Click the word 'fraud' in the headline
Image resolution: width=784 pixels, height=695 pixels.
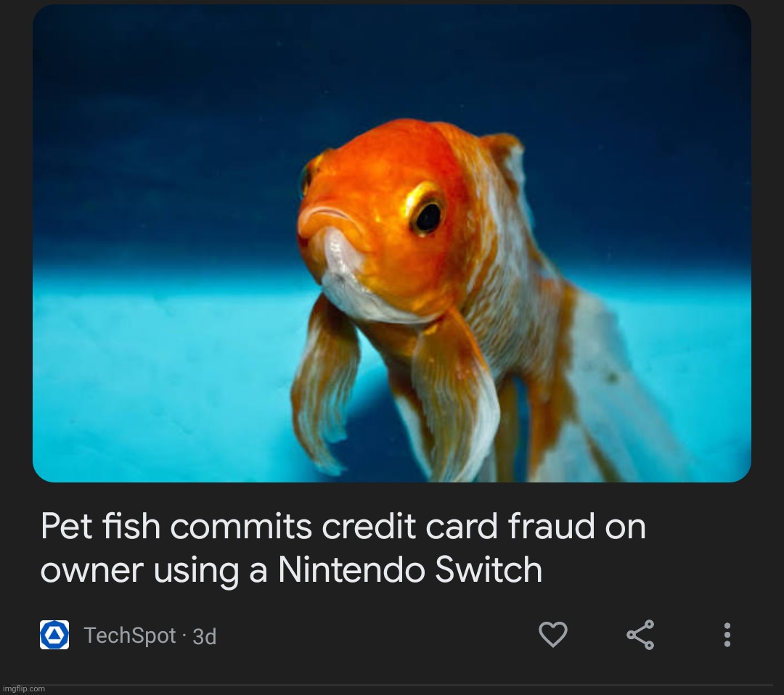point(551,526)
